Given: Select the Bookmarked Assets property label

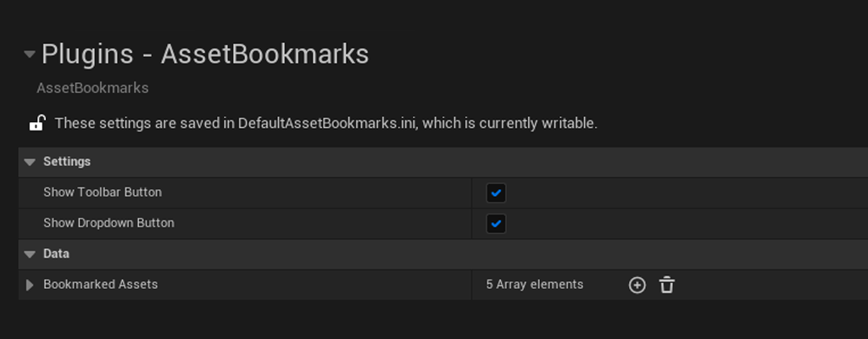Looking at the screenshot, I should click(100, 284).
